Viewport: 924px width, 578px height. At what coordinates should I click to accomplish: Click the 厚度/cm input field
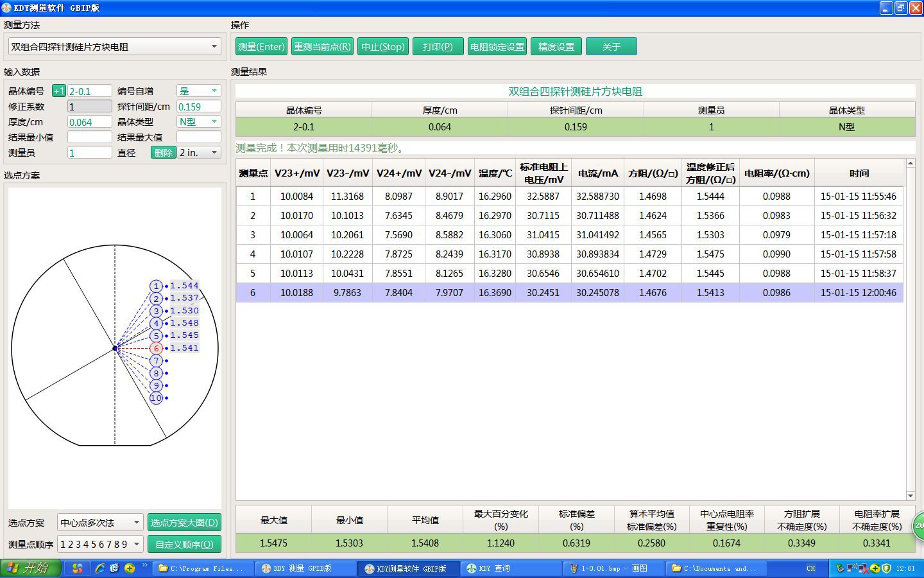[89, 122]
